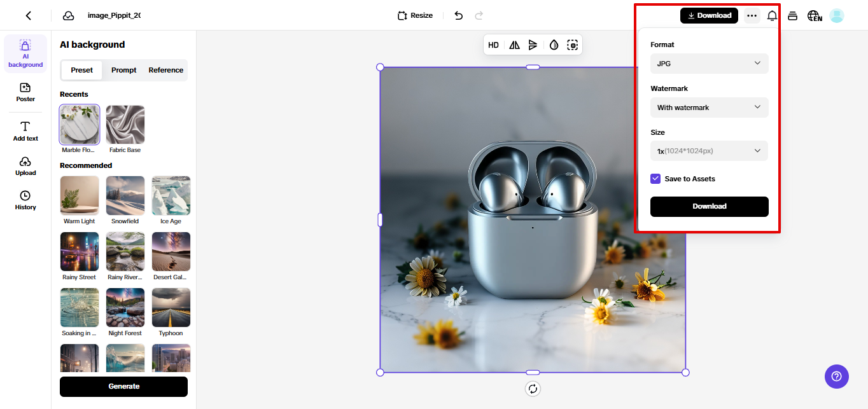The width and height of the screenshot is (868, 409).
Task: Open the Add text tool
Action: (x=25, y=132)
